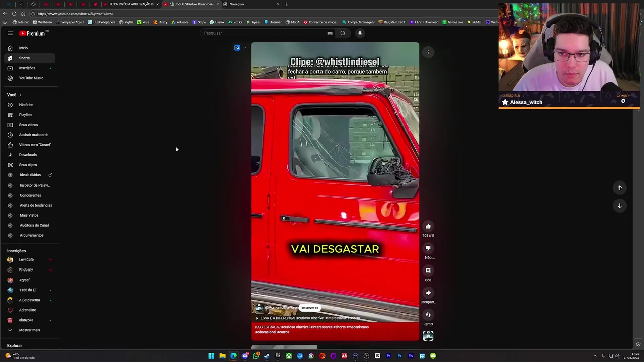
Task: Open Wallhaven bookmark
Action: point(42,22)
